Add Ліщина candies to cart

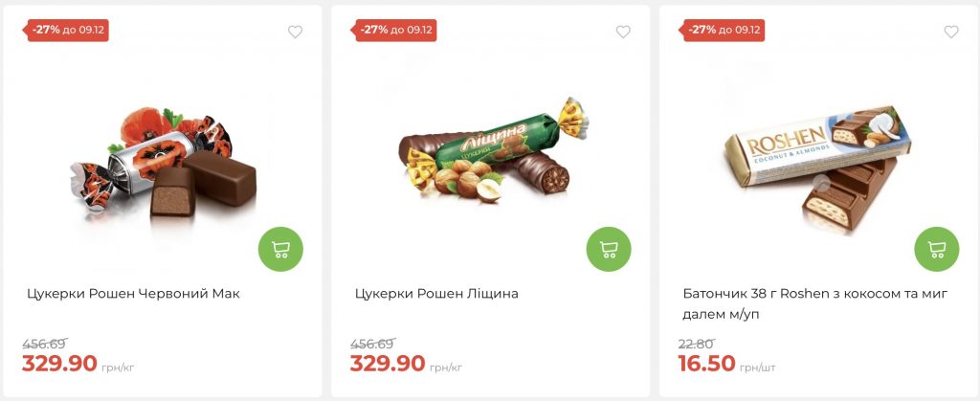click(609, 249)
